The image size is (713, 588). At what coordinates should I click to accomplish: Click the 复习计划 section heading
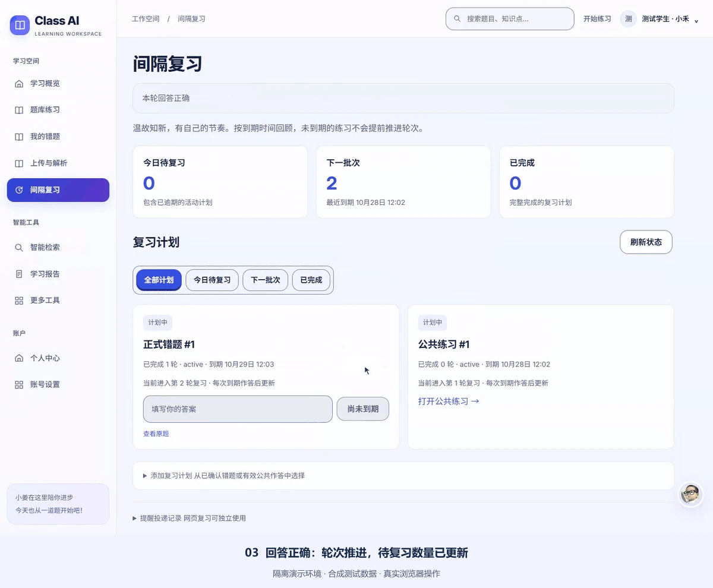(x=156, y=242)
